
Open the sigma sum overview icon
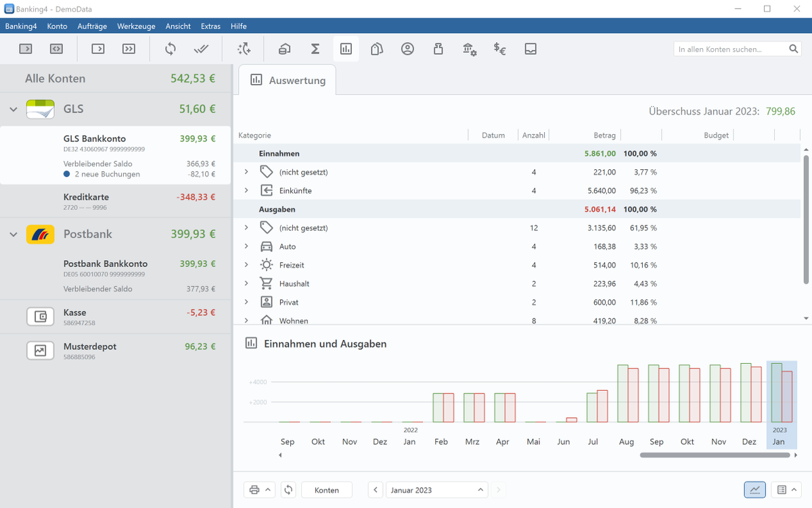(x=315, y=49)
